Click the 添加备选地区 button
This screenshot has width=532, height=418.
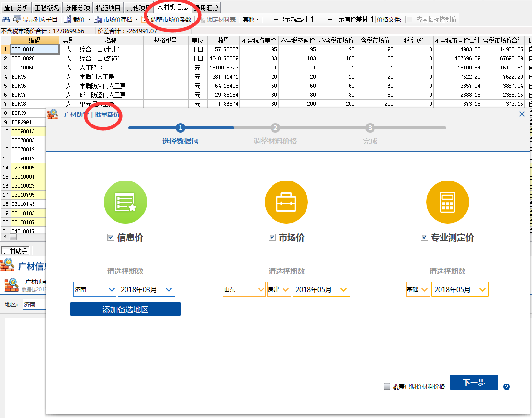[125, 309]
